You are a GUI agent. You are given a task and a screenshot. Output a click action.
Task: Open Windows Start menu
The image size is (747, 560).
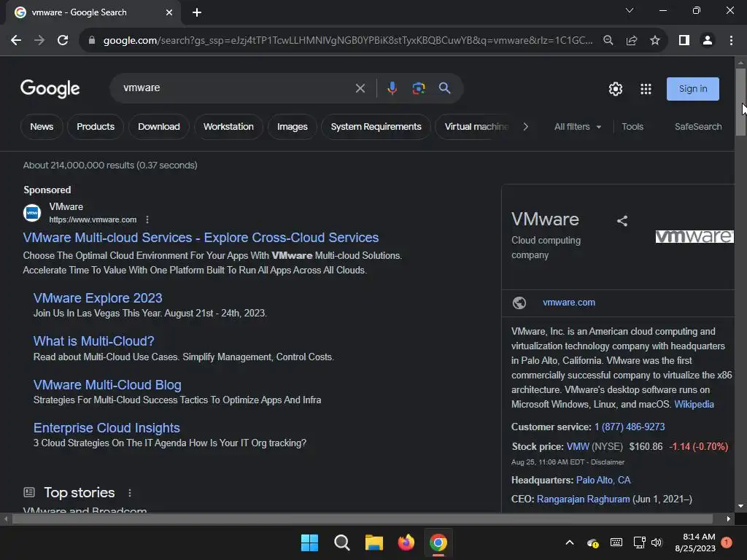point(309,542)
